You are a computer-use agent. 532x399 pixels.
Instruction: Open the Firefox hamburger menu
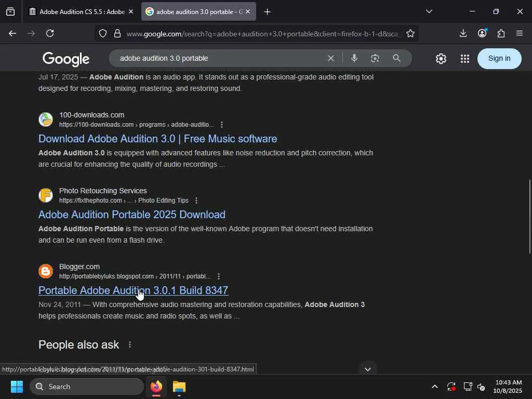pyautogui.click(x=520, y=33)
